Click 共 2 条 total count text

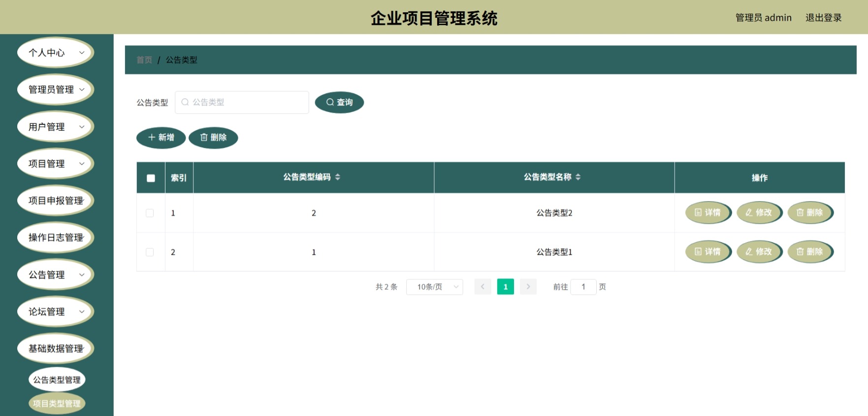coord(386,287)
